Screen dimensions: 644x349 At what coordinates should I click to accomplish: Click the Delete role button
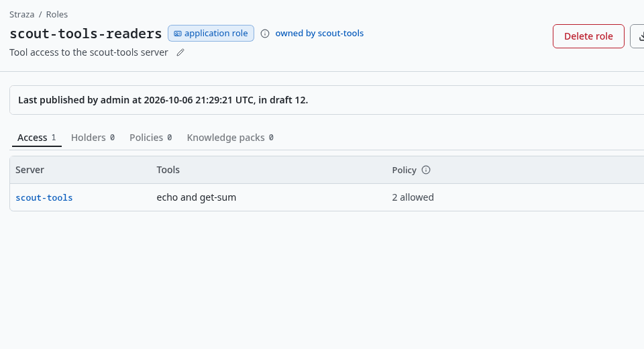pos(588,36)
